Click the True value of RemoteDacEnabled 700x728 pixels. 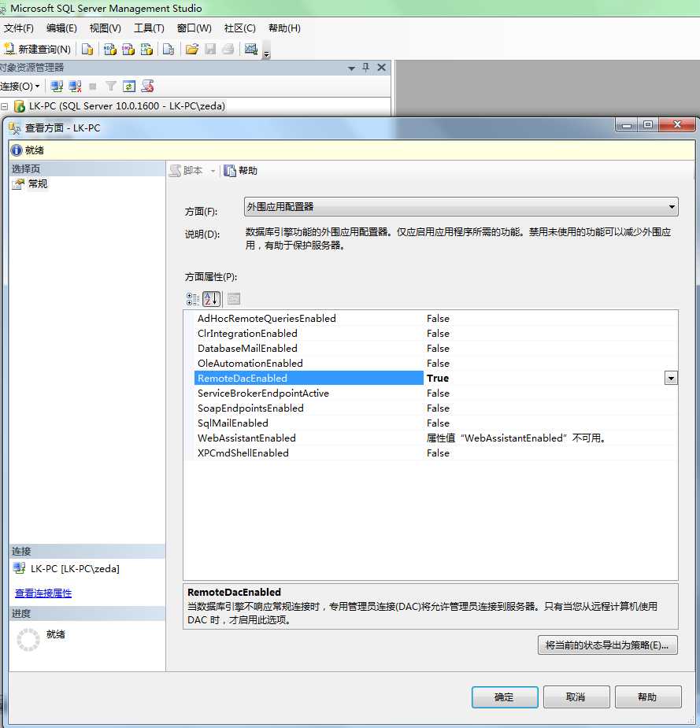(438, 379)
